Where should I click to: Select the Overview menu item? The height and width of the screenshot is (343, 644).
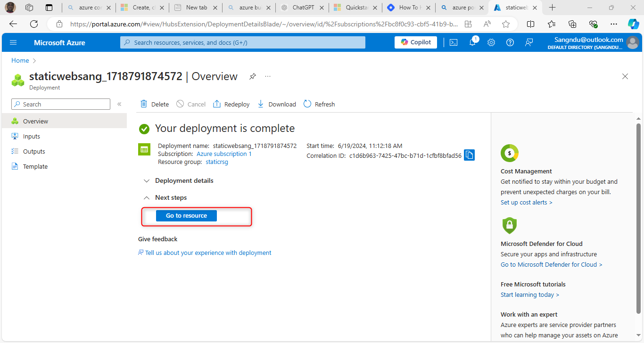(64, 121)
